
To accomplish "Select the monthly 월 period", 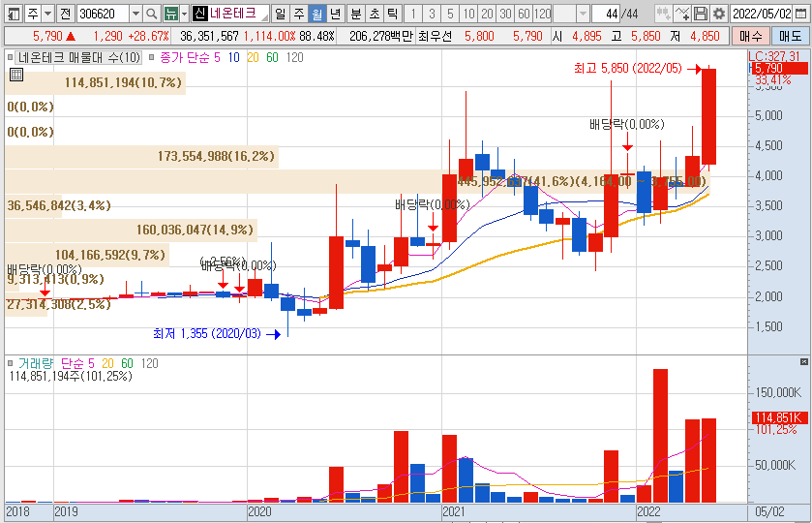I will tap(316, 14).
